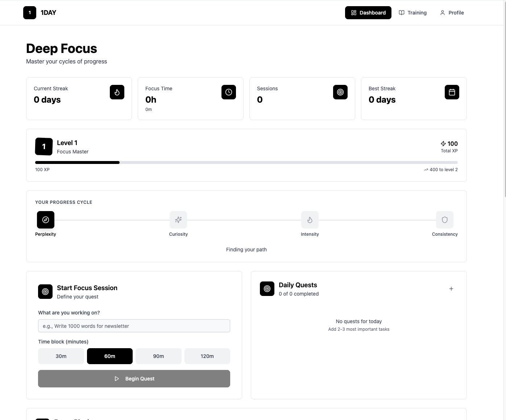The image size is (506, 420).
Task: Click the Level 1 XP progress bar
Action: [x=246, y=162]
